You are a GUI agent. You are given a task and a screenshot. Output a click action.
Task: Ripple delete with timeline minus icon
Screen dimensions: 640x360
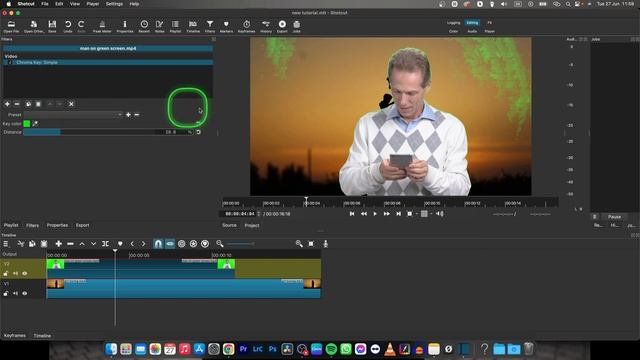click(70, 244)
